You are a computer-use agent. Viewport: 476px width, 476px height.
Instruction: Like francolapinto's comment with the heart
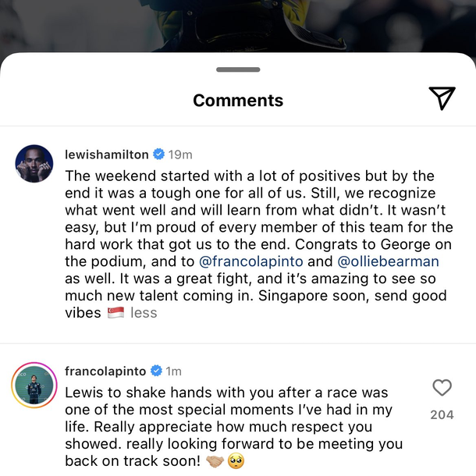coord(442,388)
